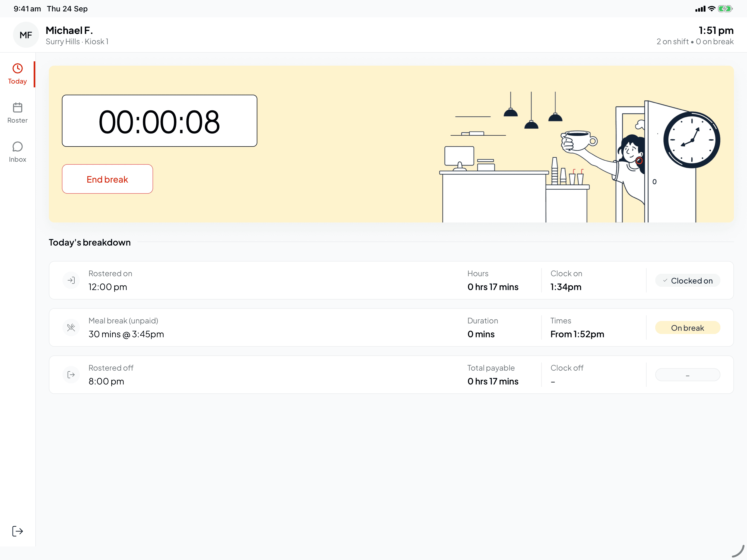Click the checkmark in Clocked on badge
747x560 pixels.
pos(665,281)
